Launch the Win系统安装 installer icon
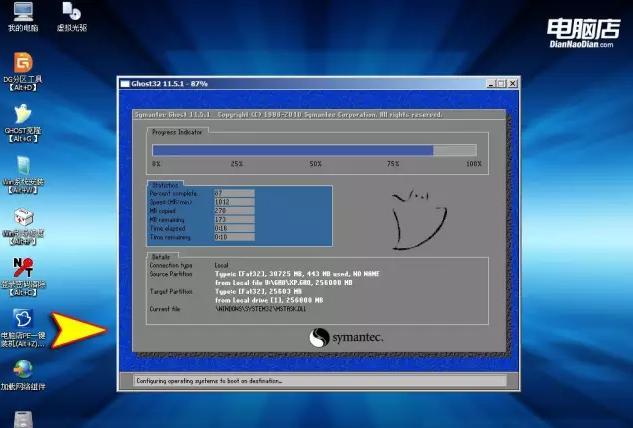 [x=21, y=165]
